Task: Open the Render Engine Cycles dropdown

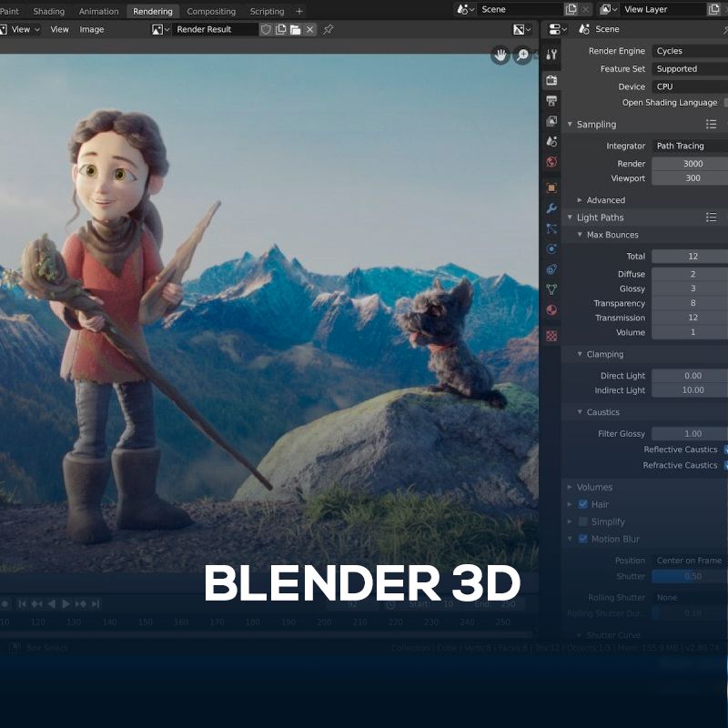Action: tap(690, 51)
